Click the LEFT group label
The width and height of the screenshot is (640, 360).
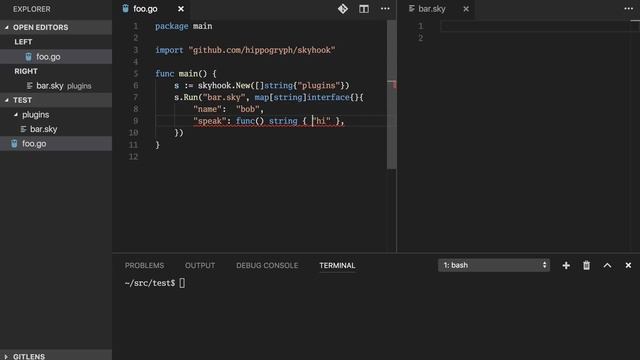(23, 42)
